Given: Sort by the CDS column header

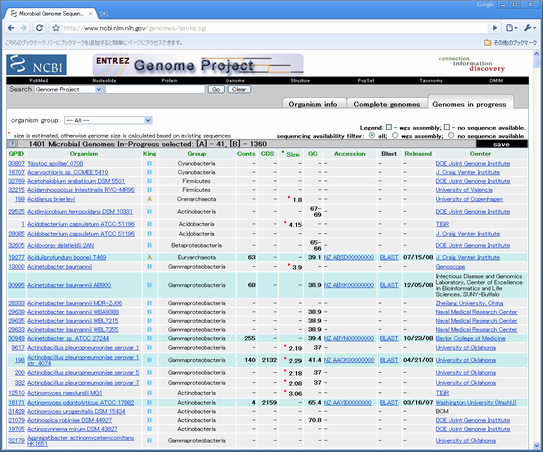Looking at the screenshot, I should 267,153.
